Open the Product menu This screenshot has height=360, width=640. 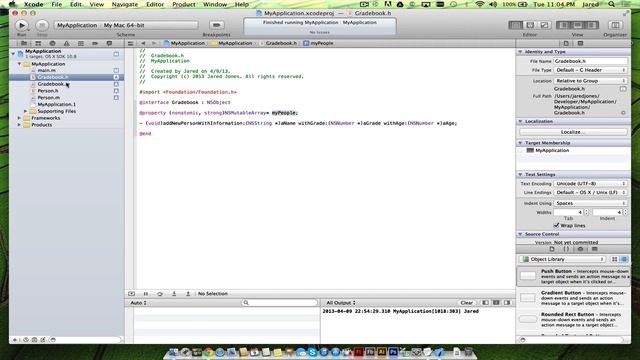(x=184, y=4)
